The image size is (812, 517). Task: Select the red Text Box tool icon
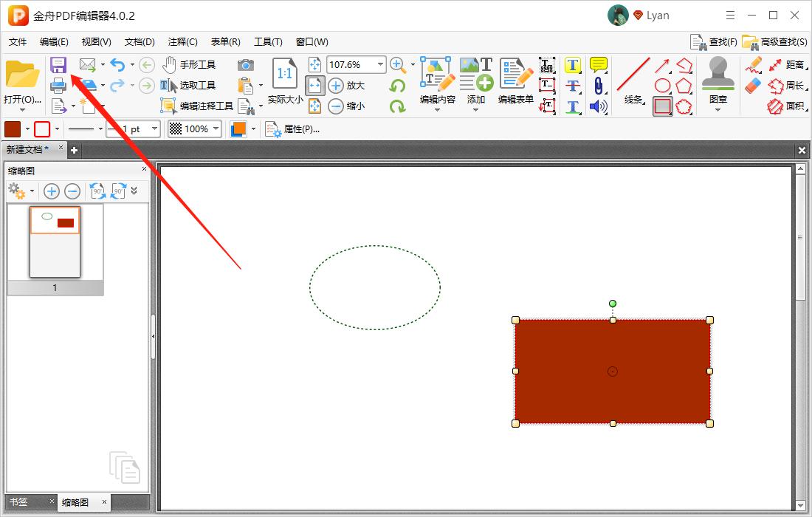(548, 86)
